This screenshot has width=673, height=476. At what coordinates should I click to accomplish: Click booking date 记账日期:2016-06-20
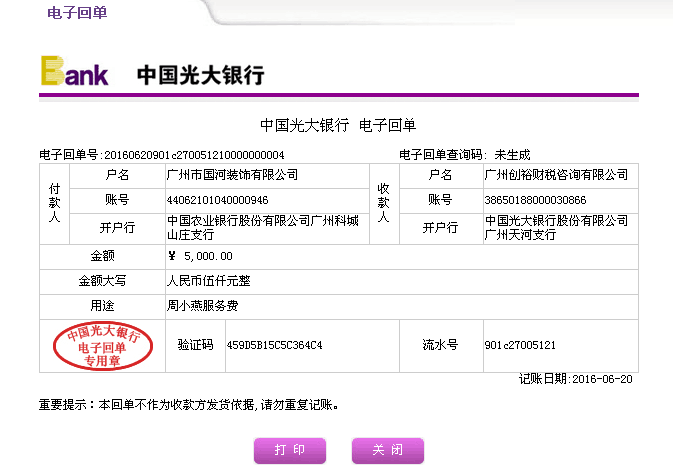(576, 379)
